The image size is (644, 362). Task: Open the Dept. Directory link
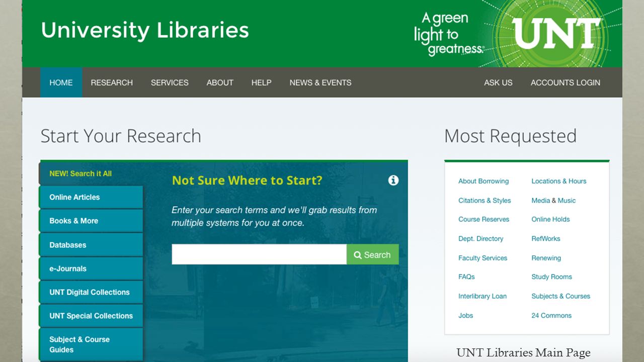[480, 239]
